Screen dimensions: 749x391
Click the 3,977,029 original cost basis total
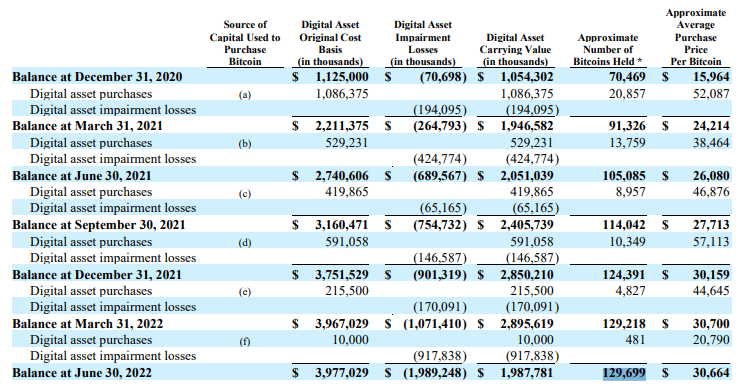[342, 373]
